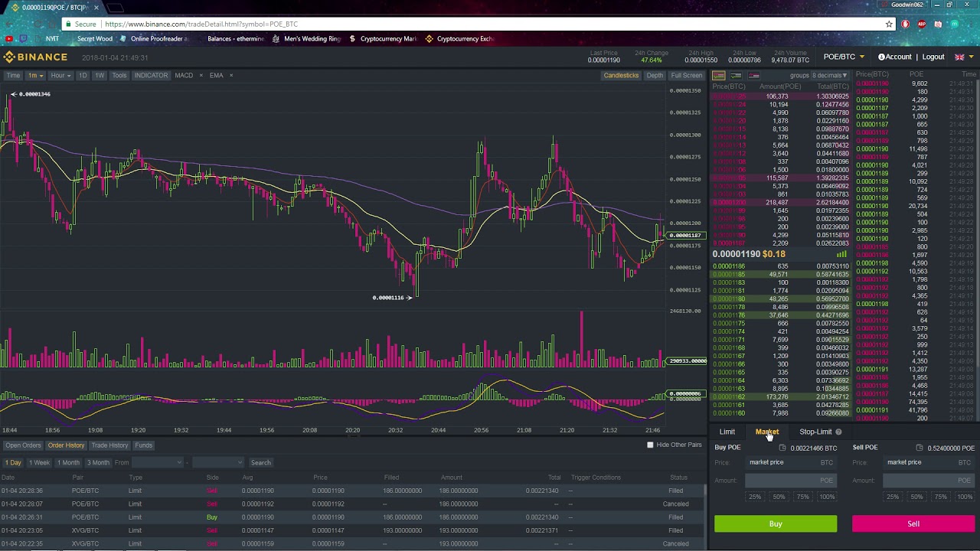The width and height of the screenshot is (980, 551).
Task: Check Hide Other Pairs
Action: click(650, 445)
